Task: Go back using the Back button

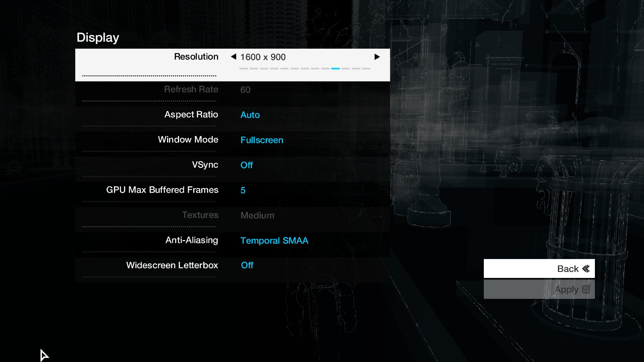Action: point(539,268)
